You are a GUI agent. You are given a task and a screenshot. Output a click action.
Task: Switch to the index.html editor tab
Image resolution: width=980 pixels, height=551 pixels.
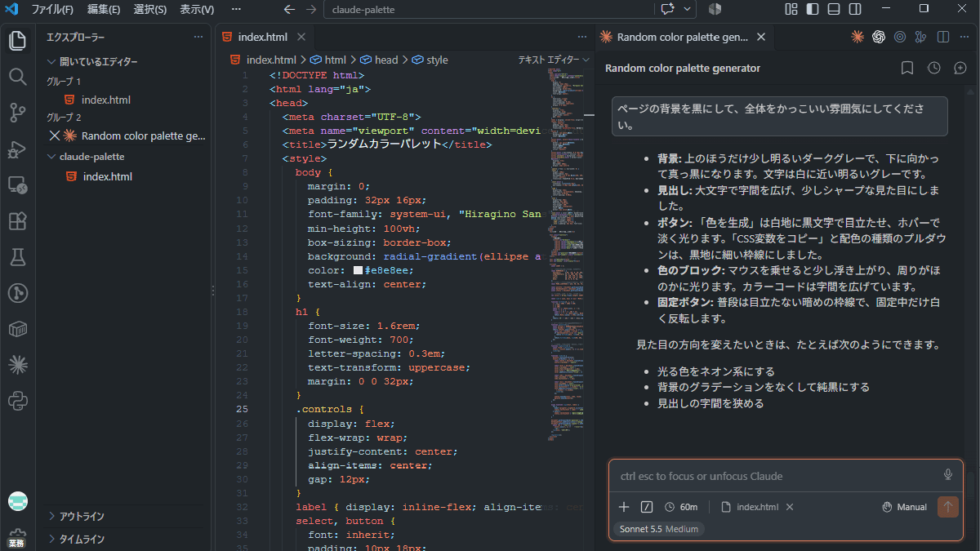click(261, 37)
